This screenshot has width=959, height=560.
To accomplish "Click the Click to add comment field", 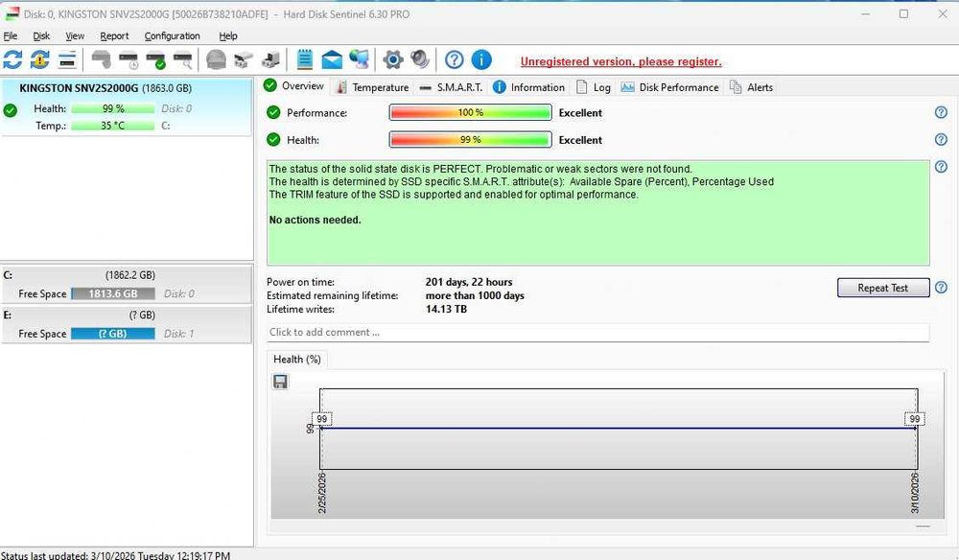I will (598, 332).
